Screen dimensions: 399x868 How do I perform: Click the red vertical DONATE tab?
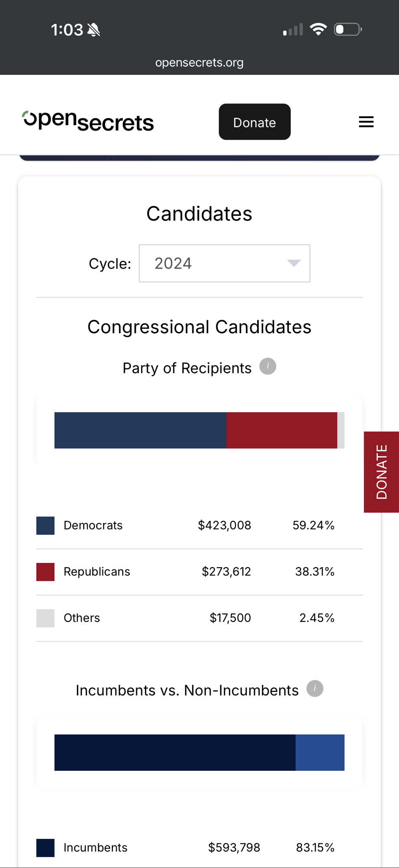coord(381,472)
